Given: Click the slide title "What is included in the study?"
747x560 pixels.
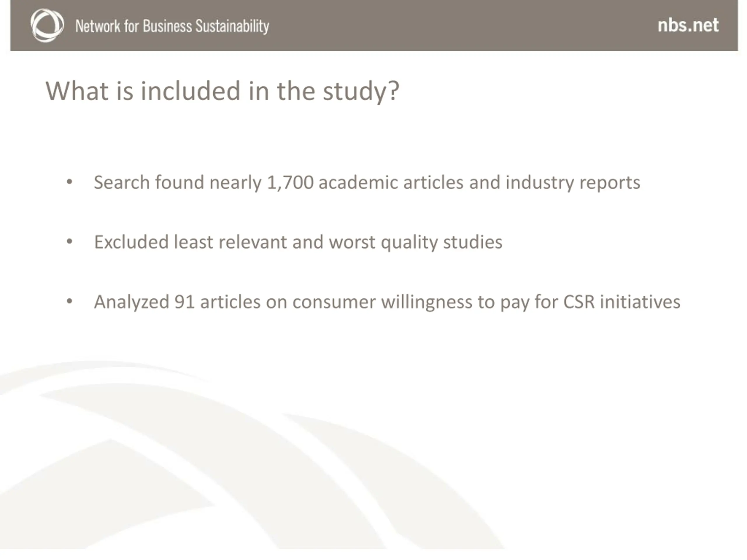Looking at the screenshot, I should 223,92.
